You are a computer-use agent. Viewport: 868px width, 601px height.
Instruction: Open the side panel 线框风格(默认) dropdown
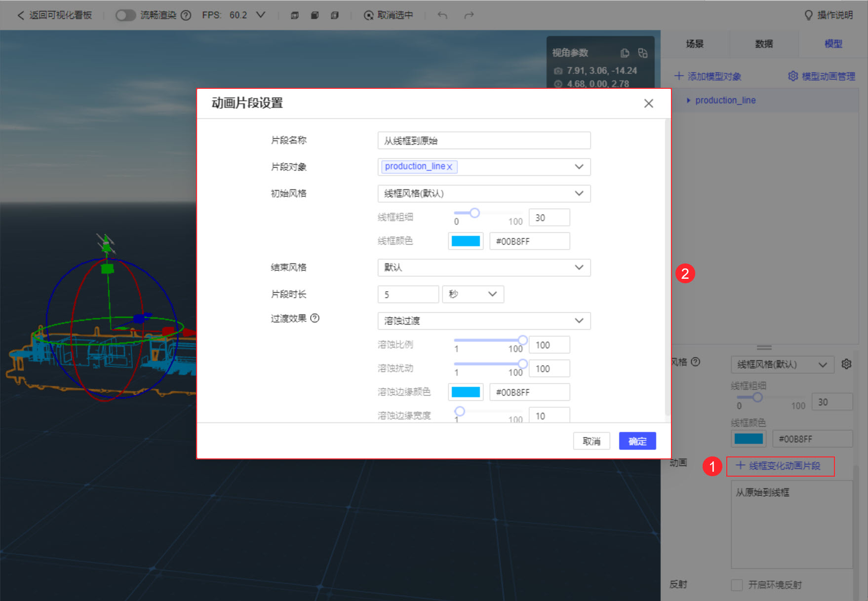(x=782, y=365)
